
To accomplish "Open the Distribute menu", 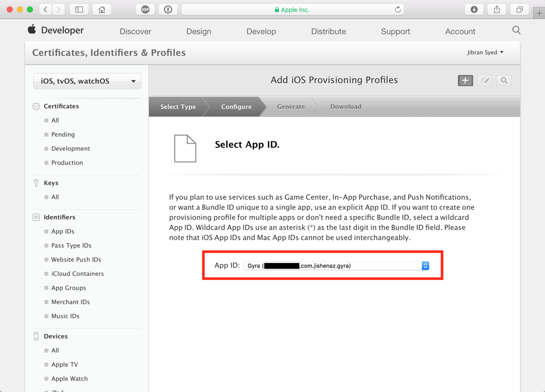I will click(328, 31).
